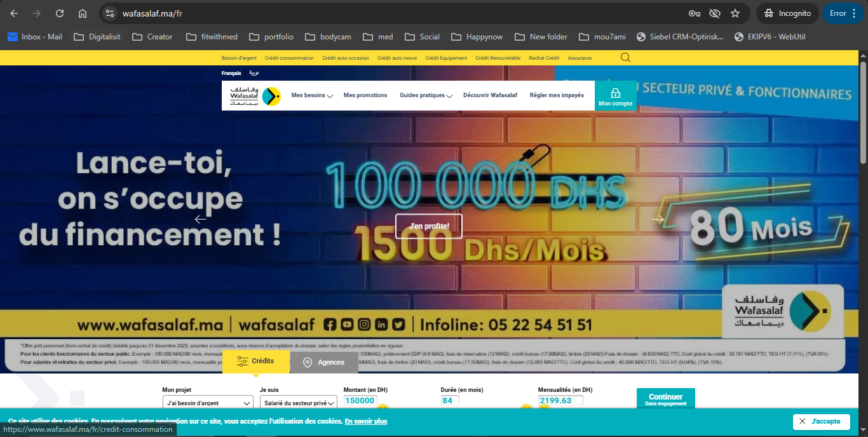This screenshot has height=437, width=868.
Task: Expand the Guides pratiques menu
Action: pos(426,95)
